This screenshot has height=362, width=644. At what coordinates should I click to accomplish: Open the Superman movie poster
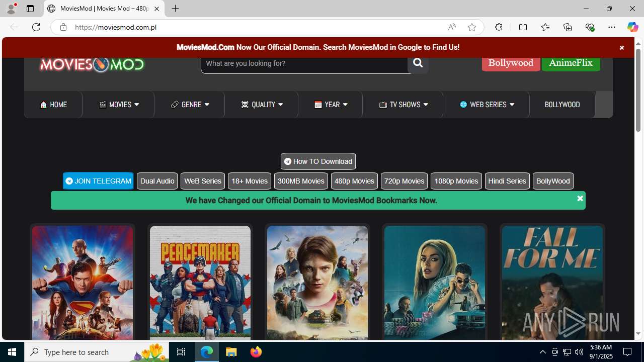[x=83, y=283]
